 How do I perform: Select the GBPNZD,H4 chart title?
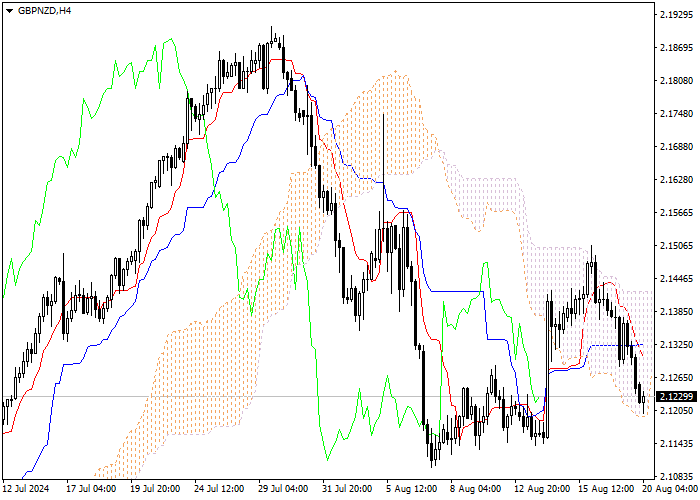pos(44,11)
